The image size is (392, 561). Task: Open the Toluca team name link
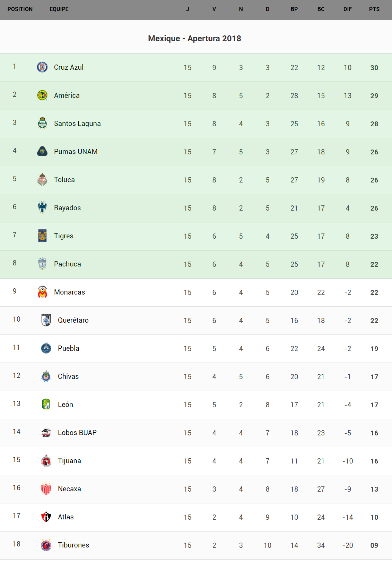[64, 180]
